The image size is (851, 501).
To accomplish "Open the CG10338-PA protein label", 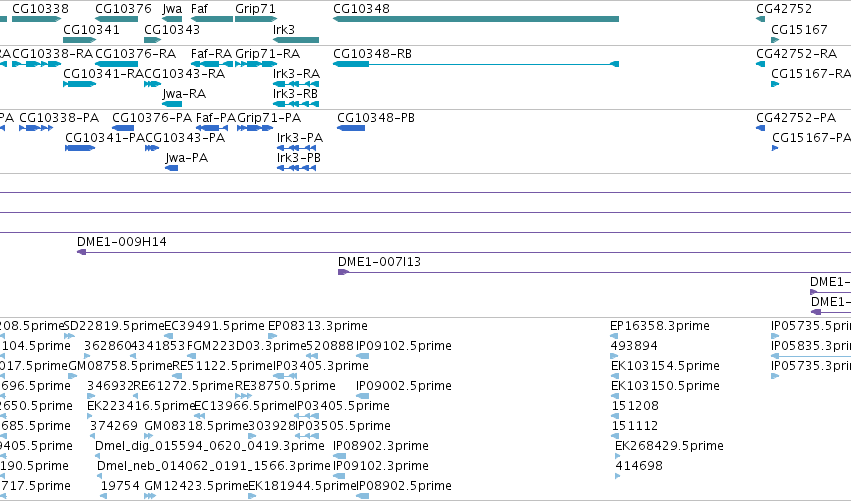I will [x=59, y=118].
